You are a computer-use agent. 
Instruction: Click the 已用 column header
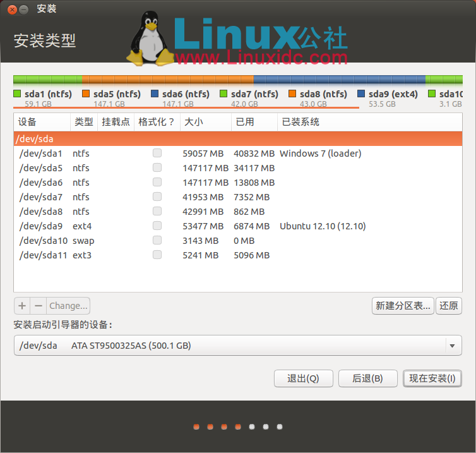coord(254,122)
